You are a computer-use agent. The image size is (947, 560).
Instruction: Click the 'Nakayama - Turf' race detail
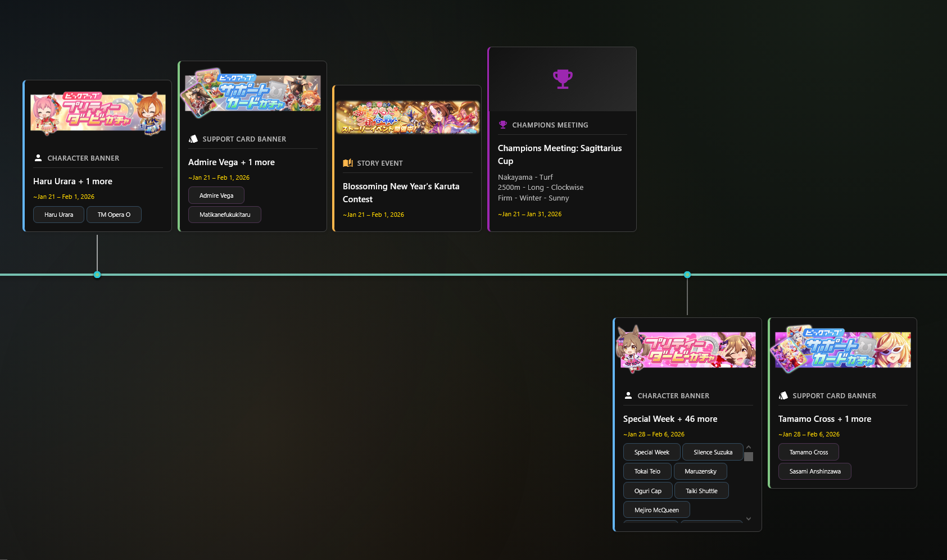click(x=525, y=177)
